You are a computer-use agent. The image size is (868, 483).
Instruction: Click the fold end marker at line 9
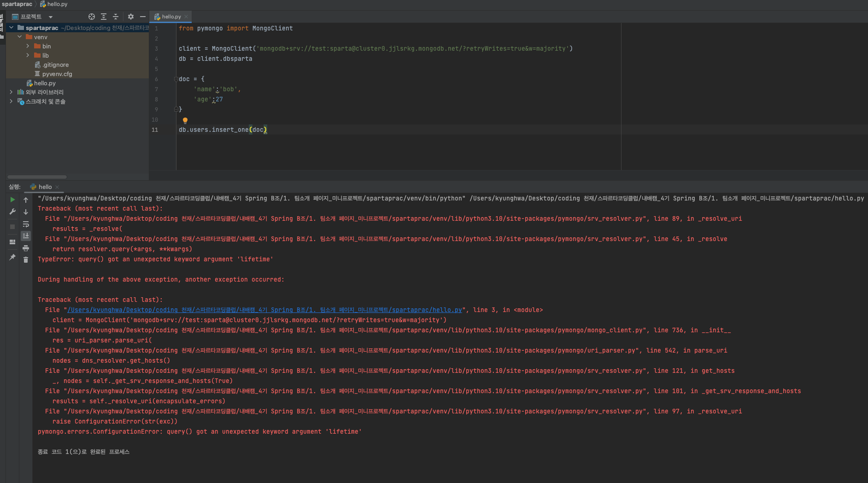click(x=176, y=110)
